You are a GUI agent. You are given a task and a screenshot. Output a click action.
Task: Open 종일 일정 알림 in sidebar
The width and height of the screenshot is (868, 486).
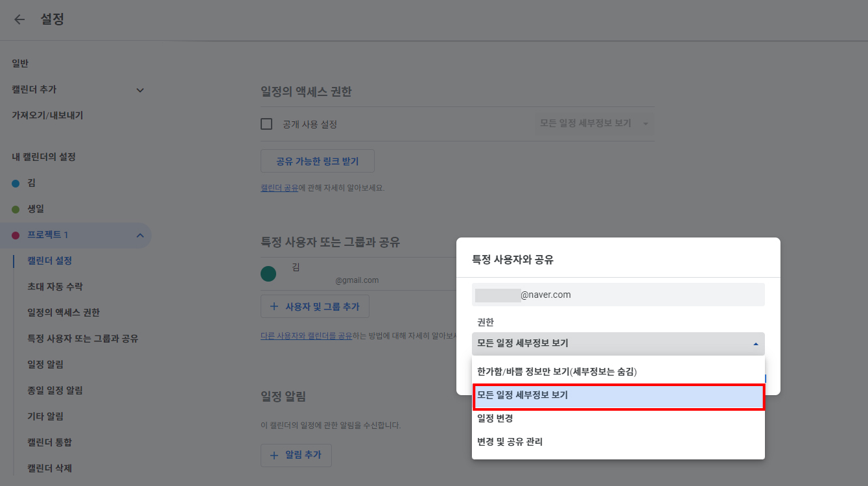pos(55,391)
